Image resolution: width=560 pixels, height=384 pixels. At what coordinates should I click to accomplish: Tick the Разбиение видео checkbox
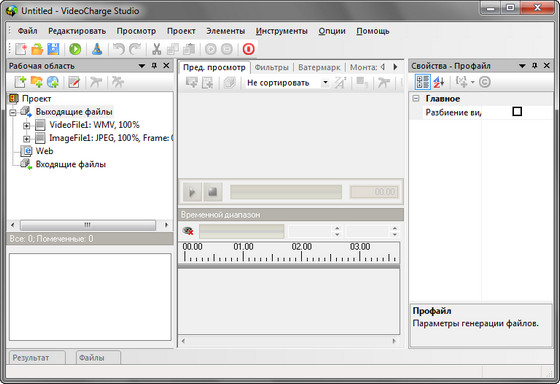click(x=517, y=112)
